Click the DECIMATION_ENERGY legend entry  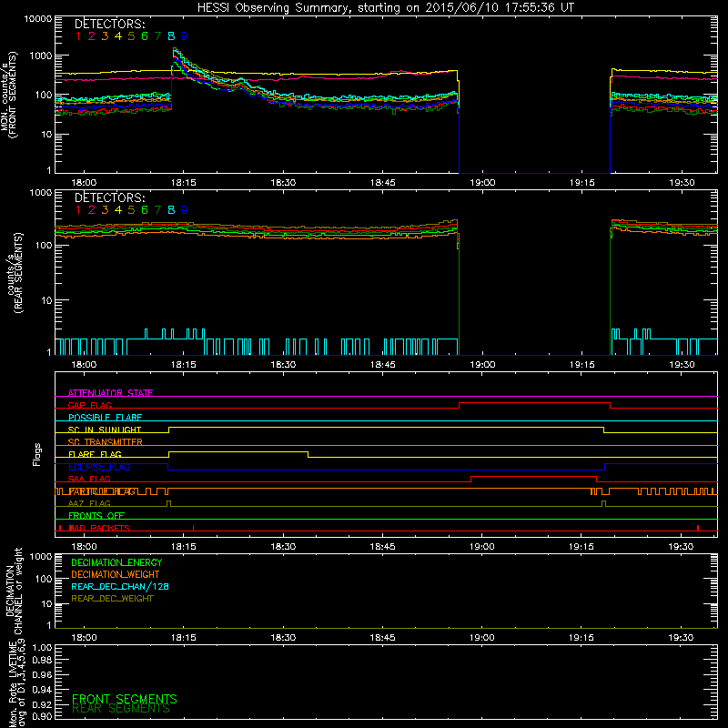[x=116, y=562]
